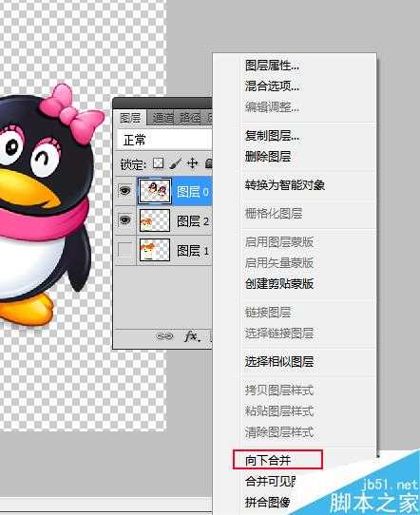Click the 图层 0 thumbnail
This screenshot has width=420, height=515.
[155, 191]
